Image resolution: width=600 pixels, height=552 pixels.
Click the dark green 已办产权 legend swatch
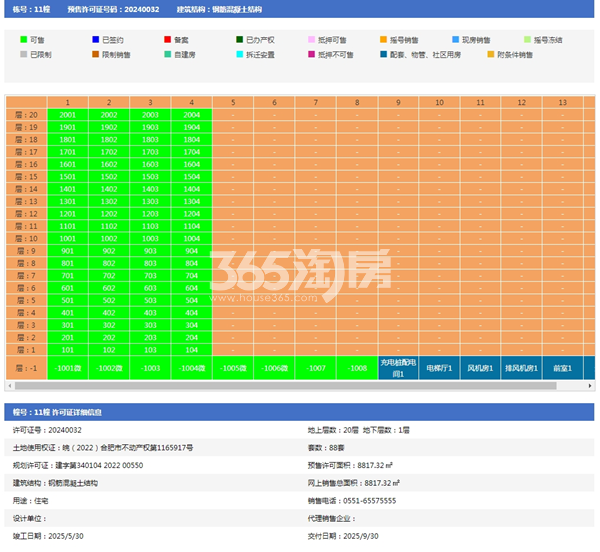coord(240,39)
